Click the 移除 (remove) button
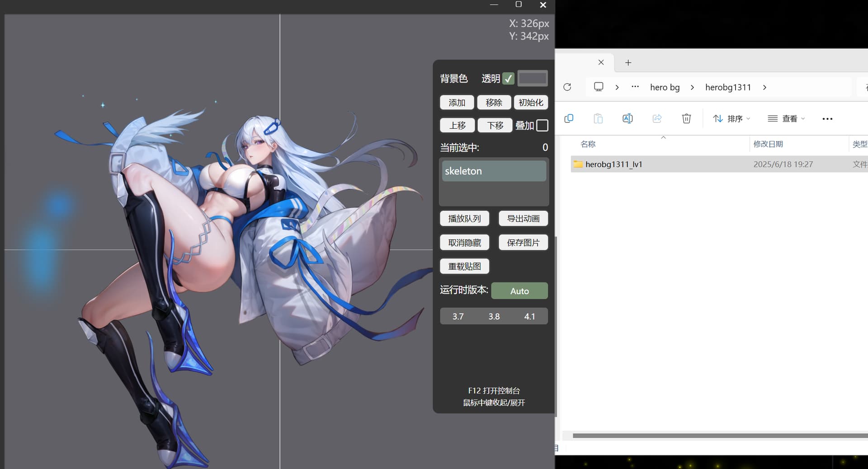Screen dimensions: 868x469 point(494,103)
